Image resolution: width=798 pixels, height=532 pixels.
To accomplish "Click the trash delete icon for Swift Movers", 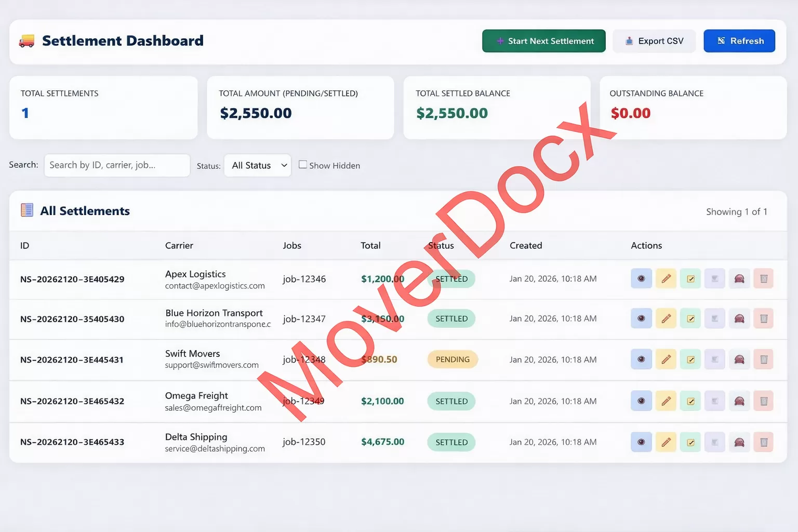I will coord(763,360).
